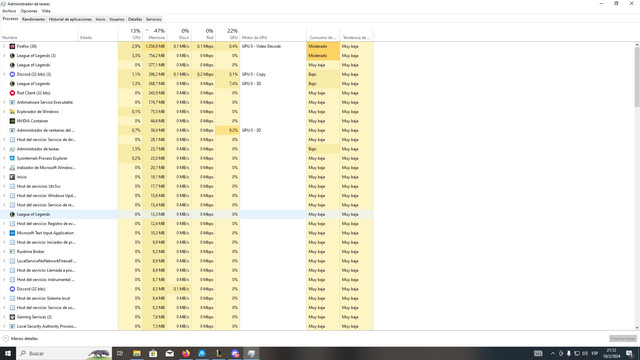Sort processes by CPU column header
Image resolution: width=640 pixels, height=360 pixels.
(x=131, y=34)
